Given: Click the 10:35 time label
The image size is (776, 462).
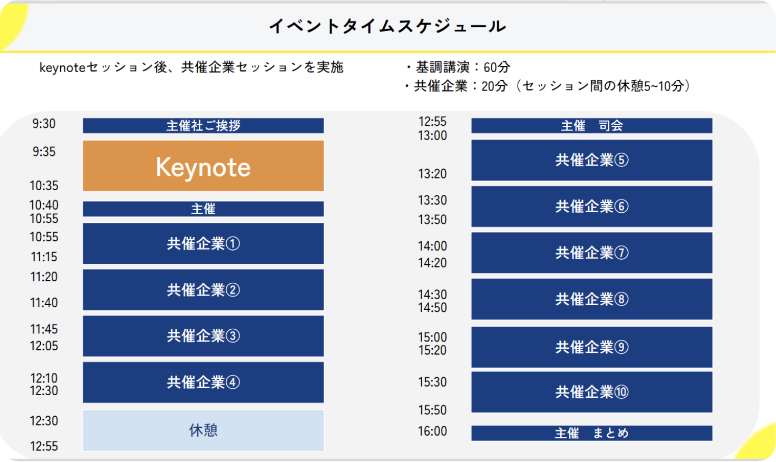Looking at the screenshot, I should 44,185.
